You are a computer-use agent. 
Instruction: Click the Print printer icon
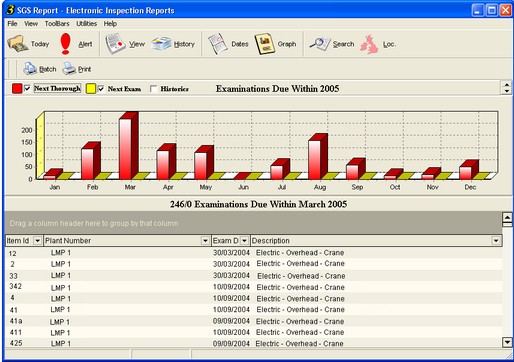69,69
